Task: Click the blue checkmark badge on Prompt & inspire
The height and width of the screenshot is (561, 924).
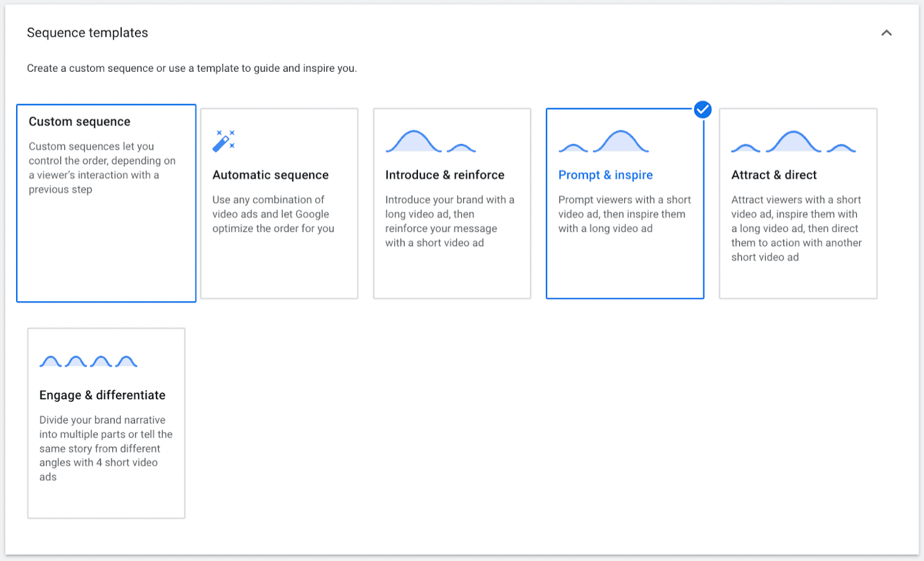Action: (x=703, y=109)
